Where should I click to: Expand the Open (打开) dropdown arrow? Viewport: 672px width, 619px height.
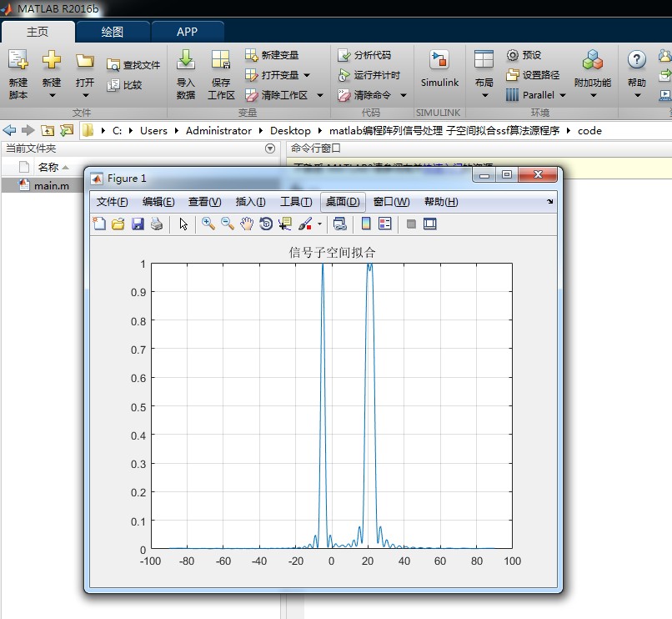click(85, 95)
